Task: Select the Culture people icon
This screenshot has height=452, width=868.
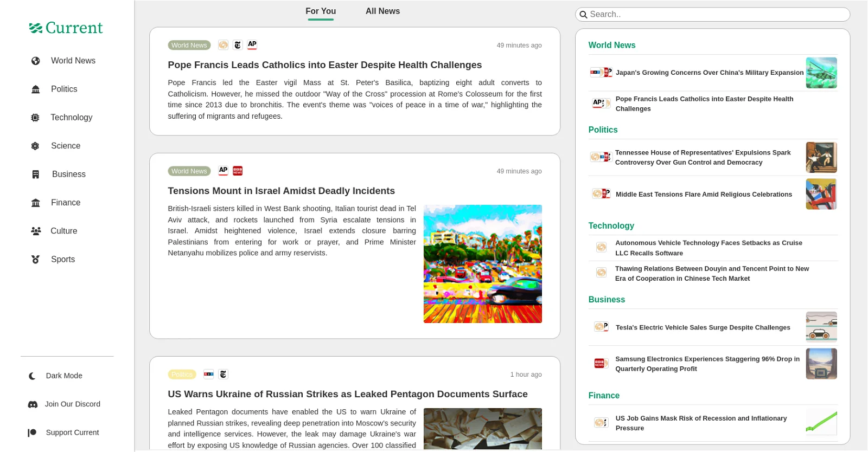Action: pos(36,231)
